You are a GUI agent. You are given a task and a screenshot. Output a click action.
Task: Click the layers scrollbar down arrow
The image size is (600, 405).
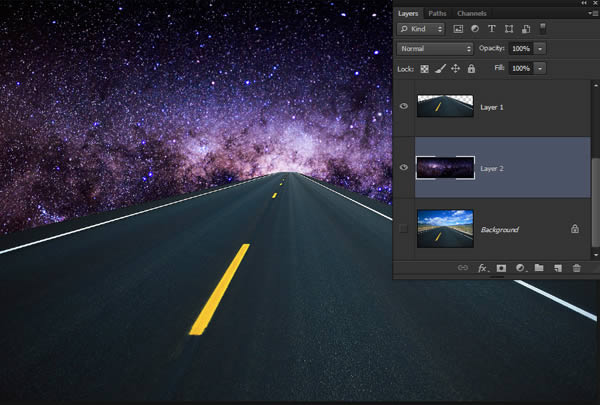[595, 255]
